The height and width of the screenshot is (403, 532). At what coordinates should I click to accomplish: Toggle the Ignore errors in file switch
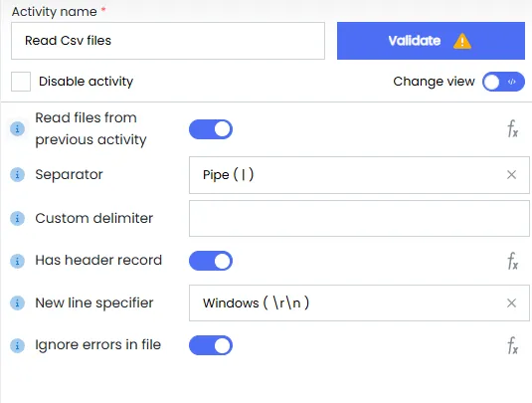click(x=211, y=345)
